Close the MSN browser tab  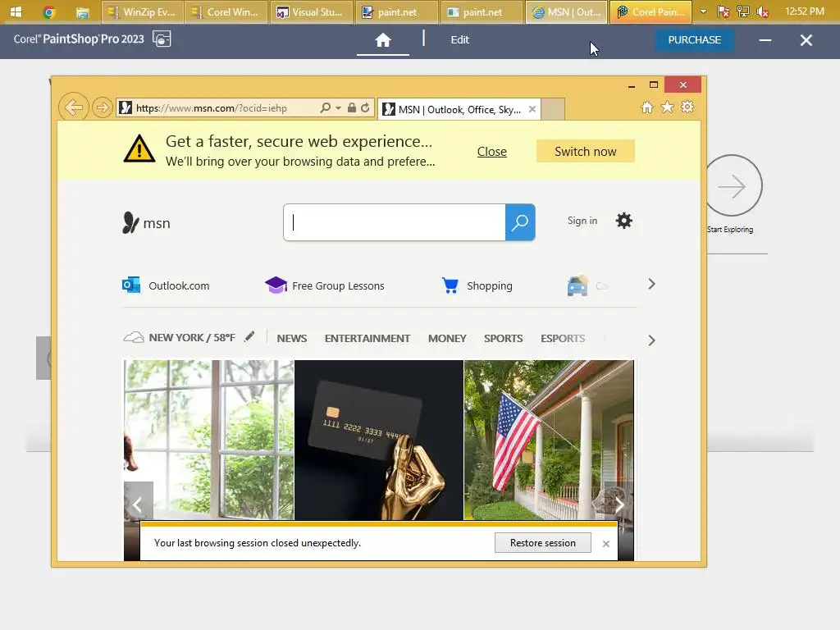pos(532,109)
